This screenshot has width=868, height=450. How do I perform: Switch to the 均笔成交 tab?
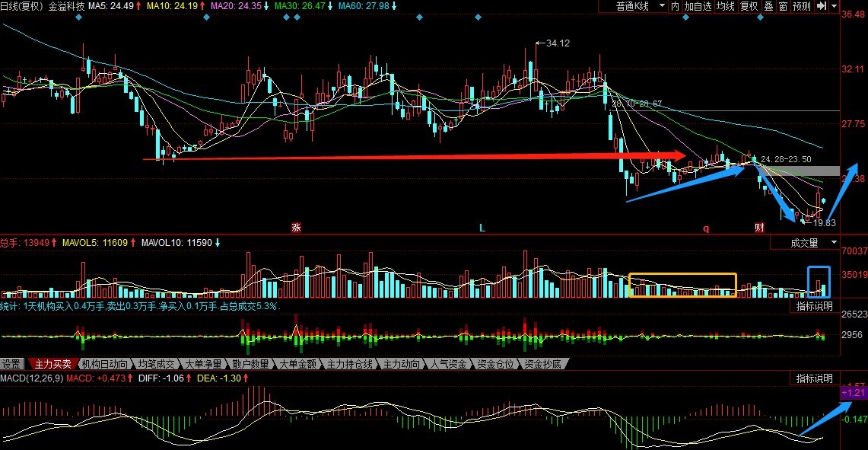(x=157, y=364)
